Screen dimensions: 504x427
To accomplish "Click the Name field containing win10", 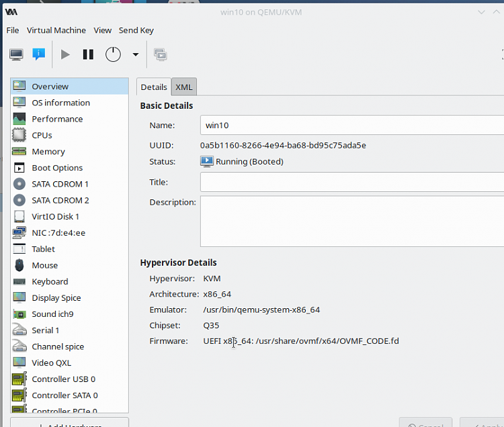I will (352, 125).
